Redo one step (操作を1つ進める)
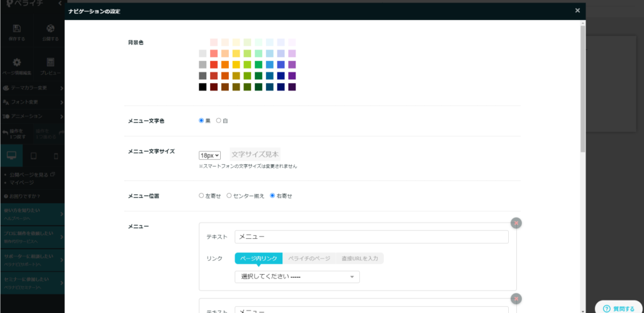The height and width of the screenshot is (313, 644). (x=49, y=134)
